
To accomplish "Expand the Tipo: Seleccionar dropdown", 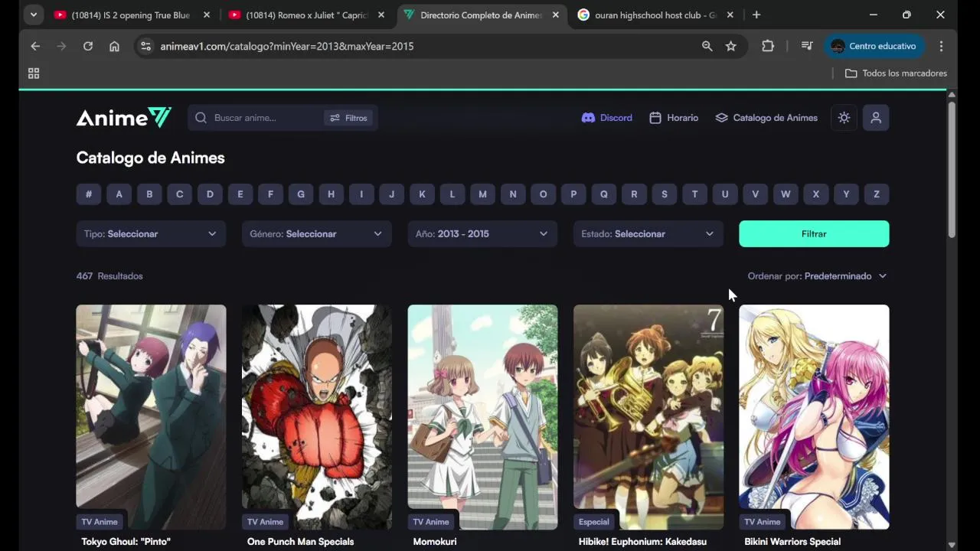I will (151, 234).
